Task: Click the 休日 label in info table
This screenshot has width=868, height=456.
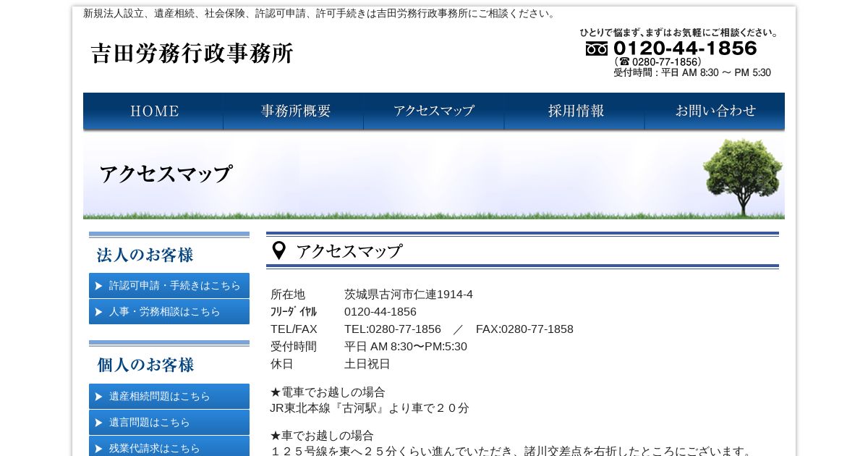Action: click(x=282, y=364)
